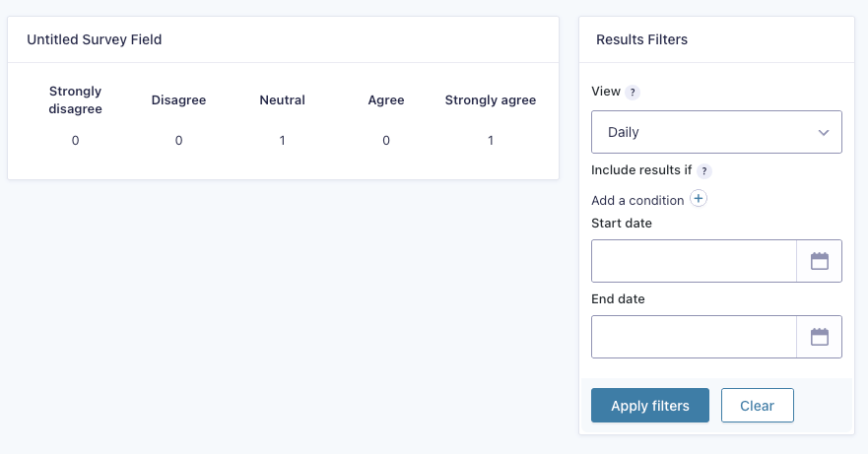This screenshot has width=868, height=454.
Task: Show help tooltip next to View
Action: click(x=633, y=93)
